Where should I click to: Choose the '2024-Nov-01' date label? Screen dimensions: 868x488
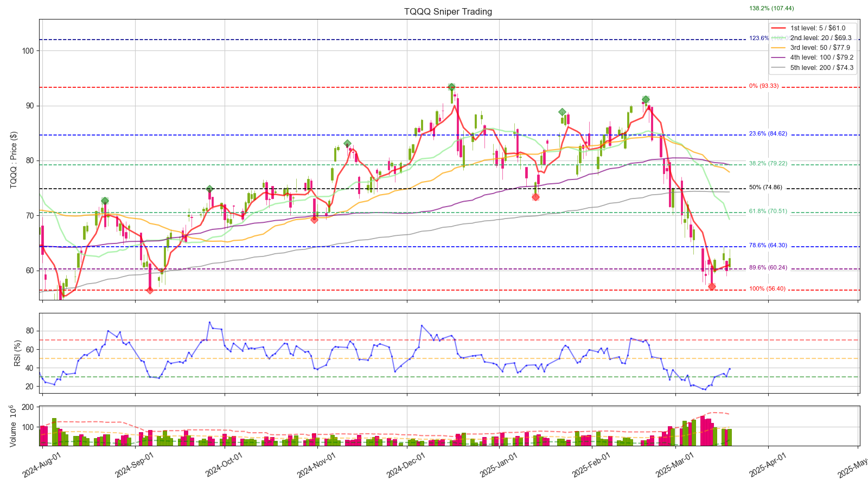317,465
